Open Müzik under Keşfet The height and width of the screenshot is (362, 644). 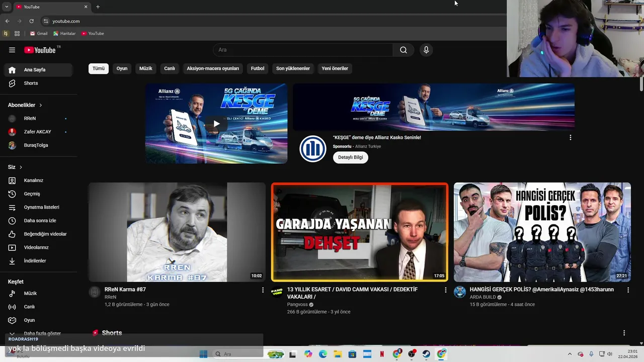[38, 293]
